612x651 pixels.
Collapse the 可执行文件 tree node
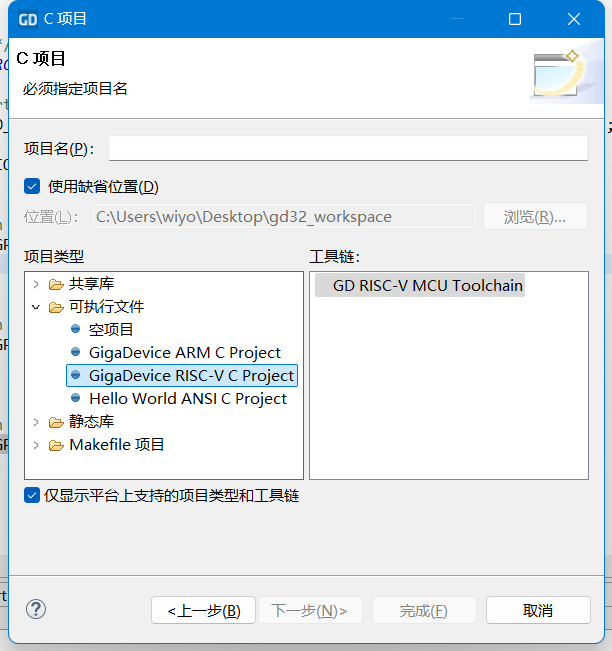[36, 308]
